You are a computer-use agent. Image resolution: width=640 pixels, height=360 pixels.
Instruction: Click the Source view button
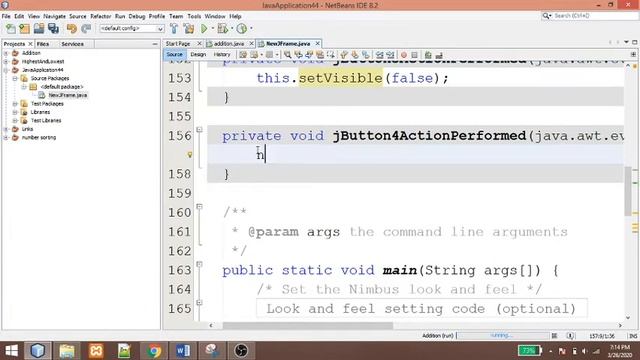(175, 55)
